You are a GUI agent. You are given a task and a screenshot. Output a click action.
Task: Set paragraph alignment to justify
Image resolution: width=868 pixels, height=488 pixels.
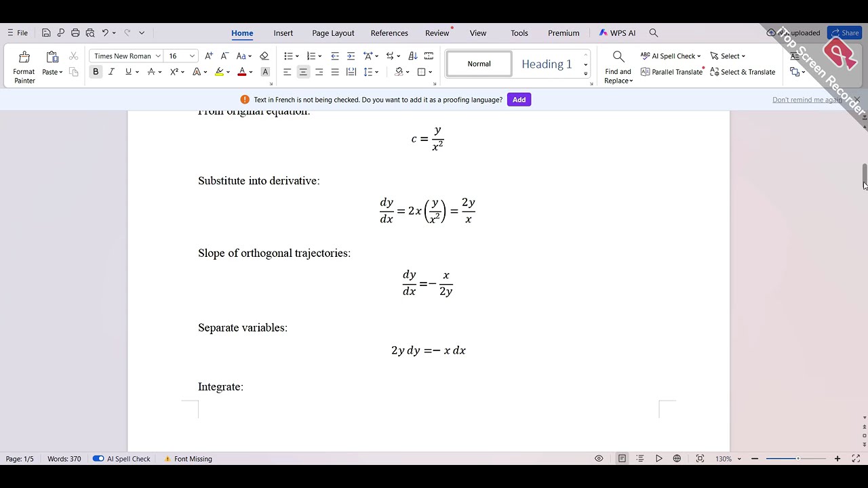(335, 72)
